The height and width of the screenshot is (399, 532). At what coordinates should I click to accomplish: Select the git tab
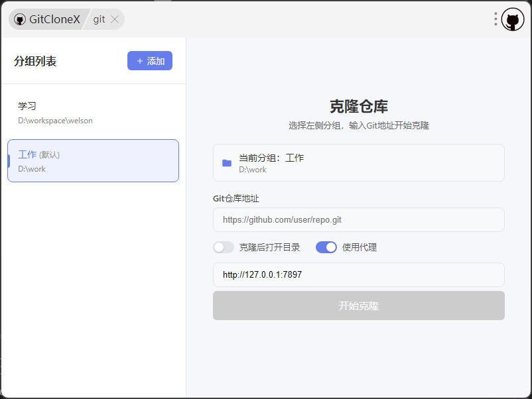tap(99, 20)
